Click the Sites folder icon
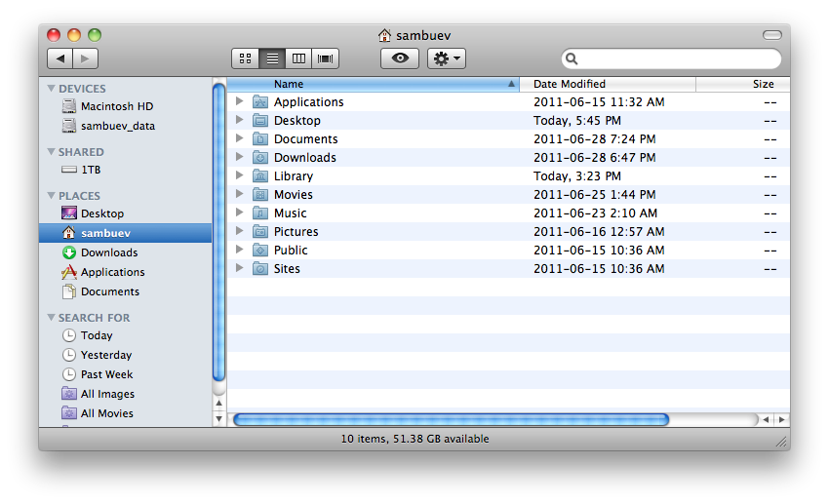This screenshot has height=504, width=829. (260, 268)
